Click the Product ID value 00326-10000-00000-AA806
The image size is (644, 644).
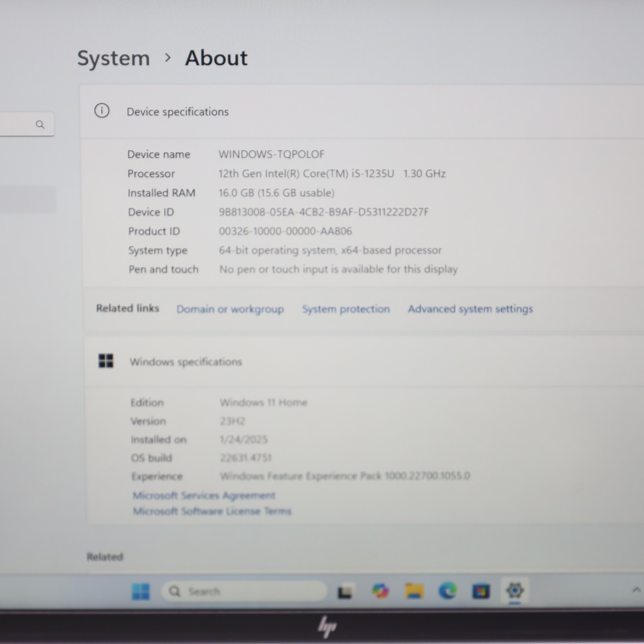coord(285,231)
